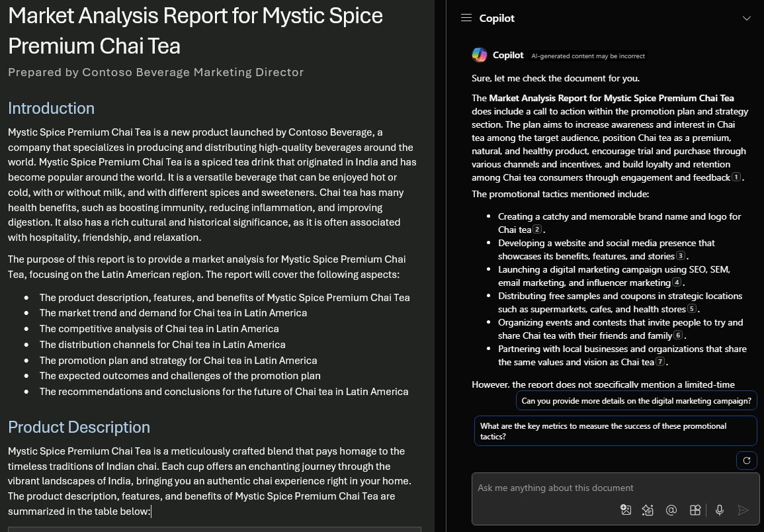The image size is (764, 532).
Task: Open citation reference 7 after partnering bullet
Action: (x=659, y=361)
